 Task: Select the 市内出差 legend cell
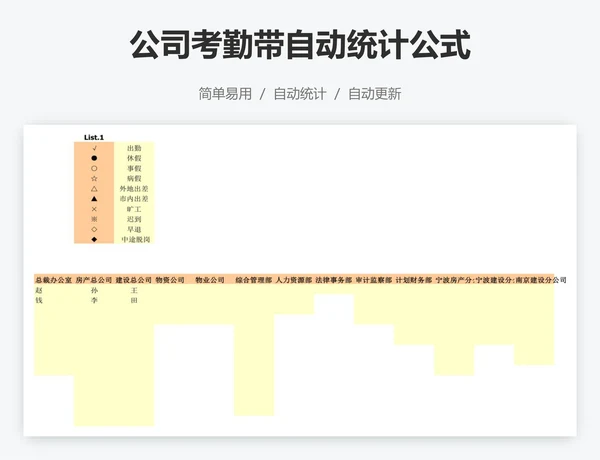134,199
